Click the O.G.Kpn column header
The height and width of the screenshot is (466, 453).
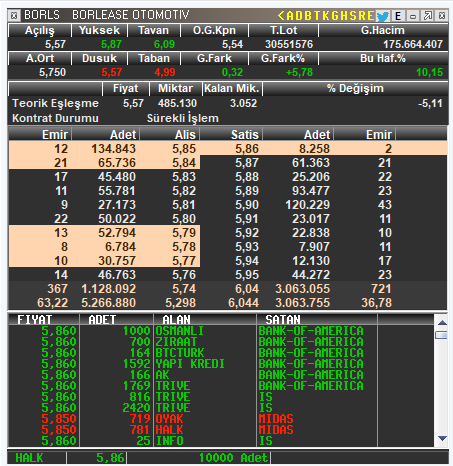(x=214, y=30)
